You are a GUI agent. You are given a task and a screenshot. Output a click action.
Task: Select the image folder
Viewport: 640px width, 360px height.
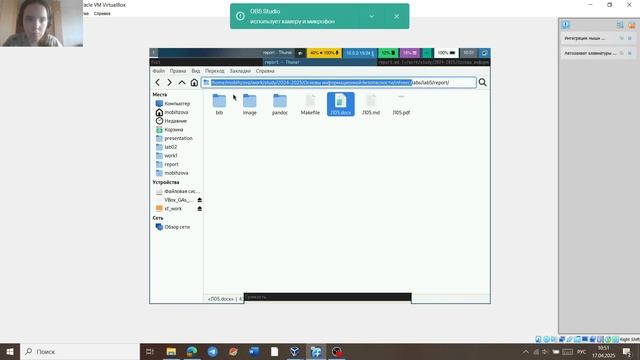249,104
